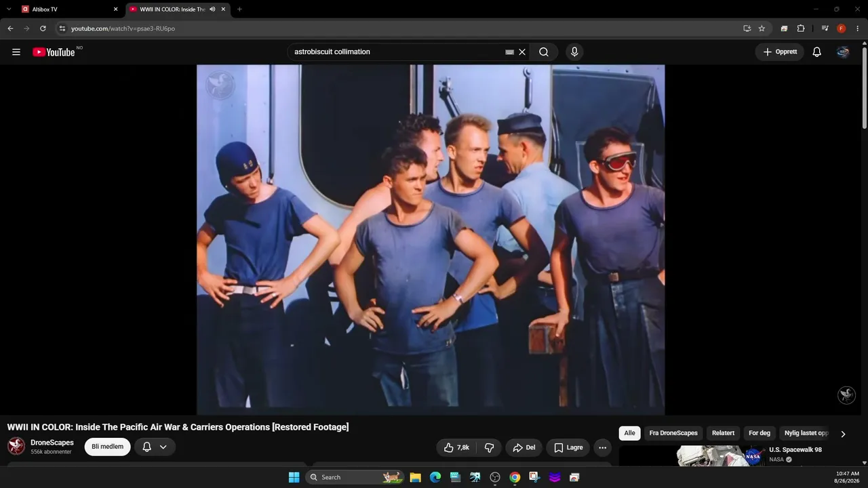Screen dimensions: 868x488
Task: View site information icon in address bar
Action: pos(62,28)
